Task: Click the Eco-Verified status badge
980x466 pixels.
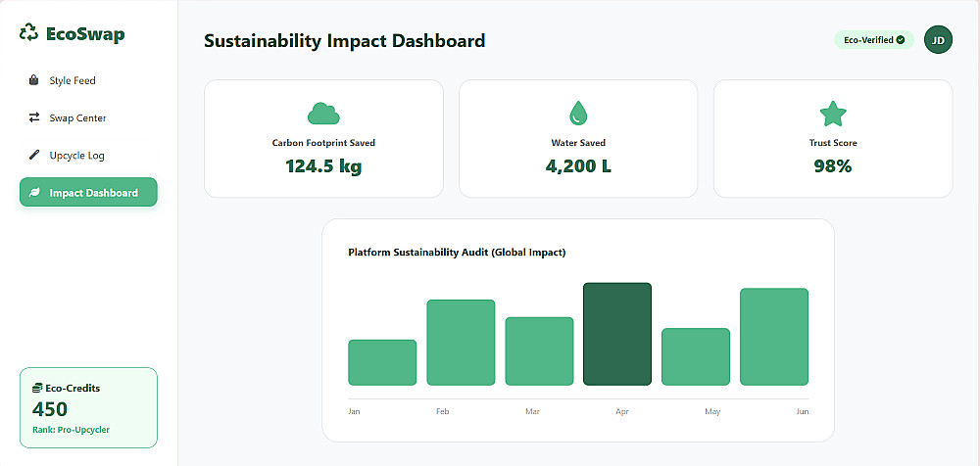Action: [873, 40]
